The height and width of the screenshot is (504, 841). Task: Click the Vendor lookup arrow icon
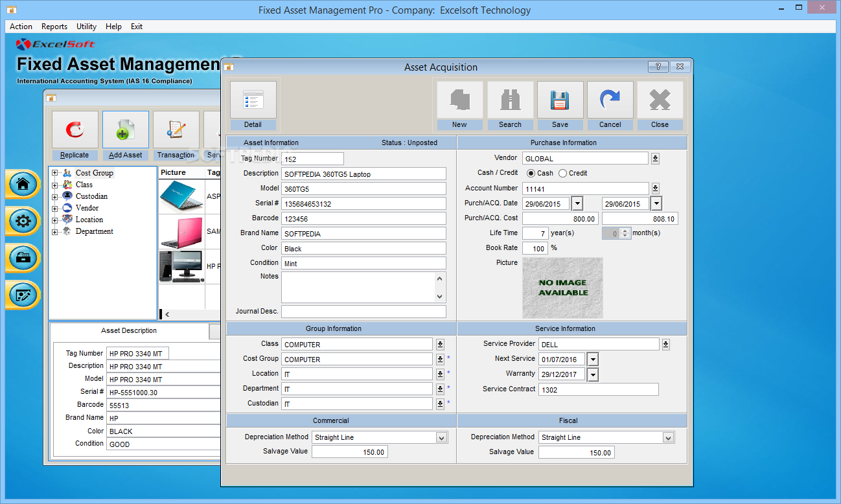tap(655, 158)
